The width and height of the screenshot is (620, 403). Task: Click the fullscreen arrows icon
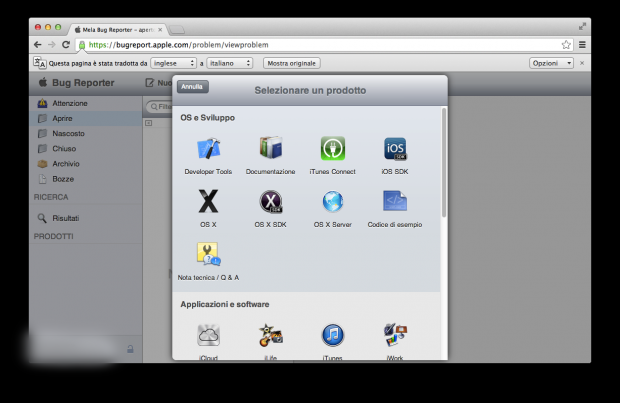(x=582, y=26)
